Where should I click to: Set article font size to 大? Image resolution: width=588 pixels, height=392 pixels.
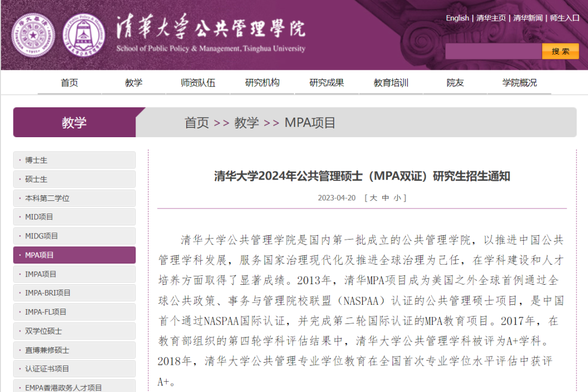[x=373, y=198]
